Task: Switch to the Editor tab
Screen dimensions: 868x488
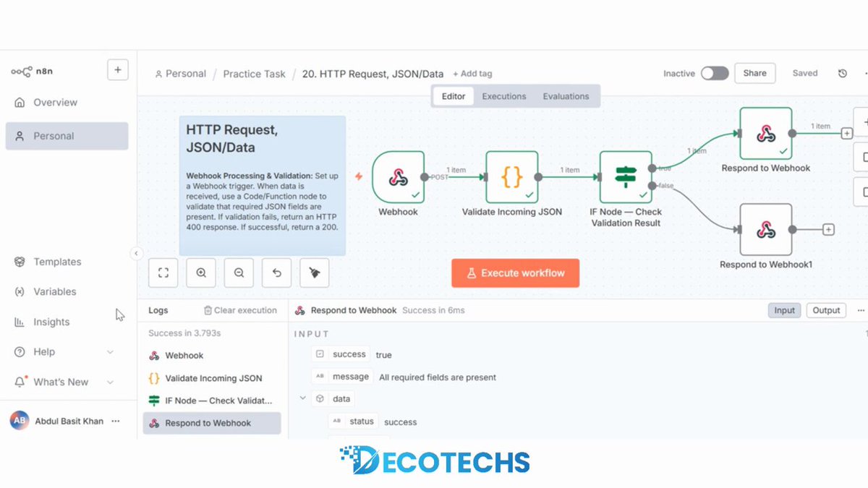Action: [454, 96]
